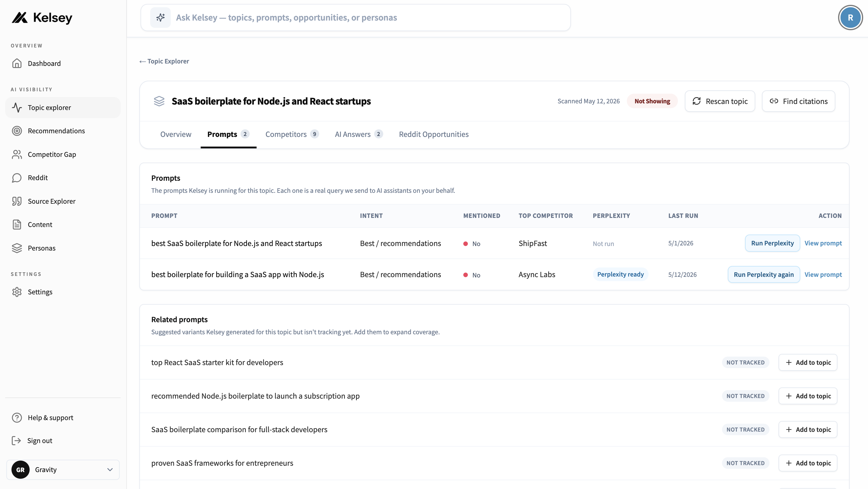Screen dimensions: 868x489
Task: Select the Topic explorer pulse icon
Action: 17,108
